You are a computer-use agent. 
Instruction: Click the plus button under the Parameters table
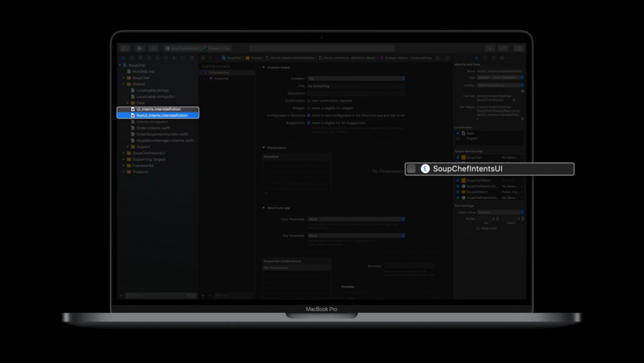click(266, 193)
